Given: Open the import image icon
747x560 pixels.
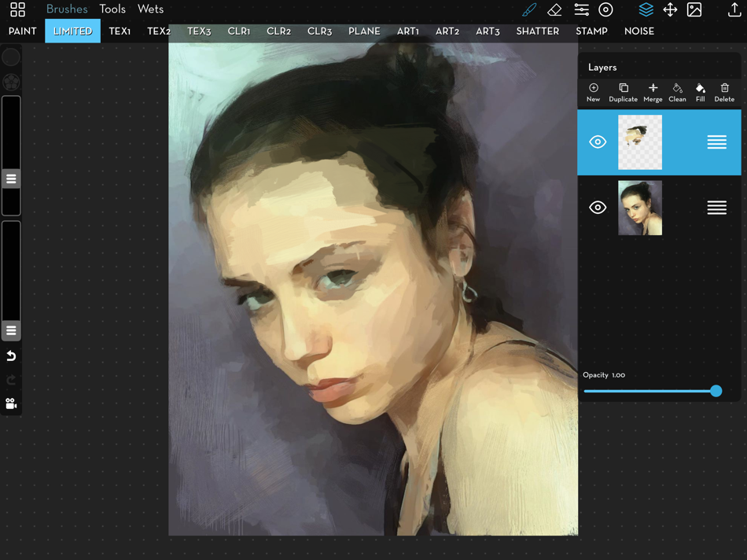Looking at the screenshot, I should 694,10.
